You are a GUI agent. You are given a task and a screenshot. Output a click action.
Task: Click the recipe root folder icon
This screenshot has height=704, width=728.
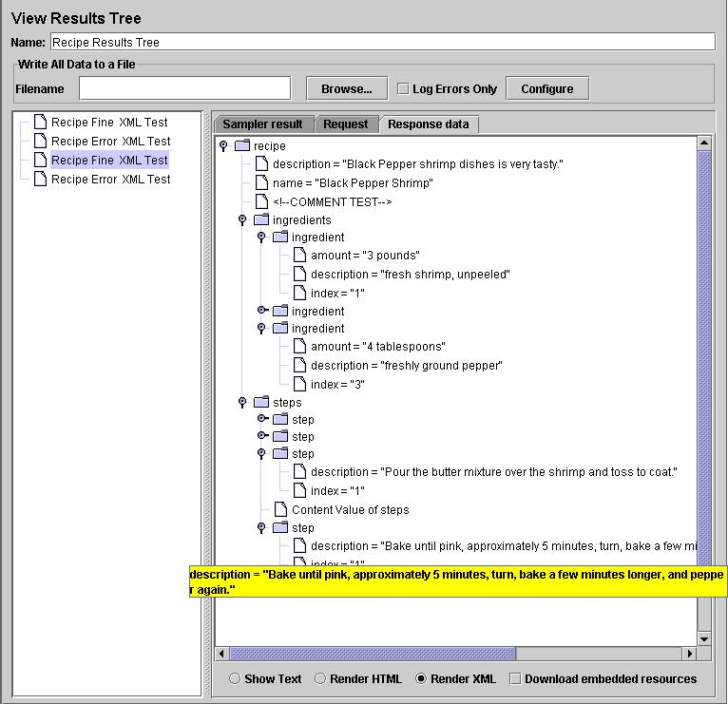point(242,145)
